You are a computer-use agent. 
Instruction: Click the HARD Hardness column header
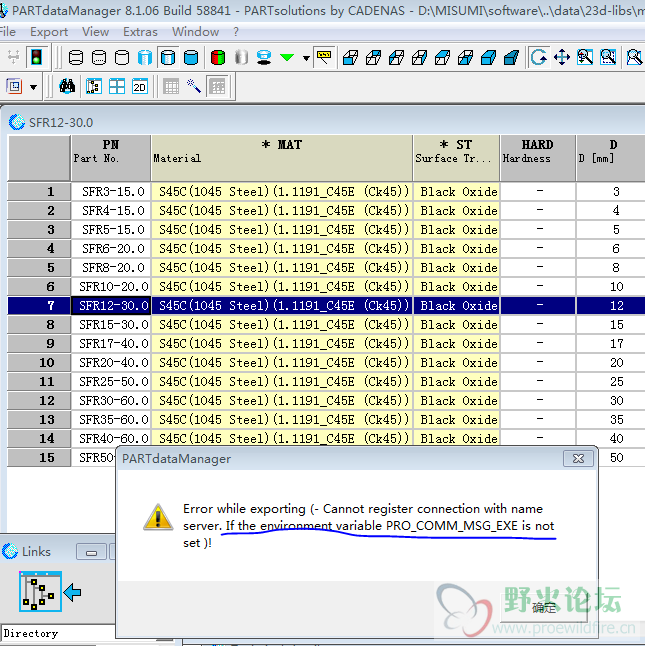pos(538,158)
